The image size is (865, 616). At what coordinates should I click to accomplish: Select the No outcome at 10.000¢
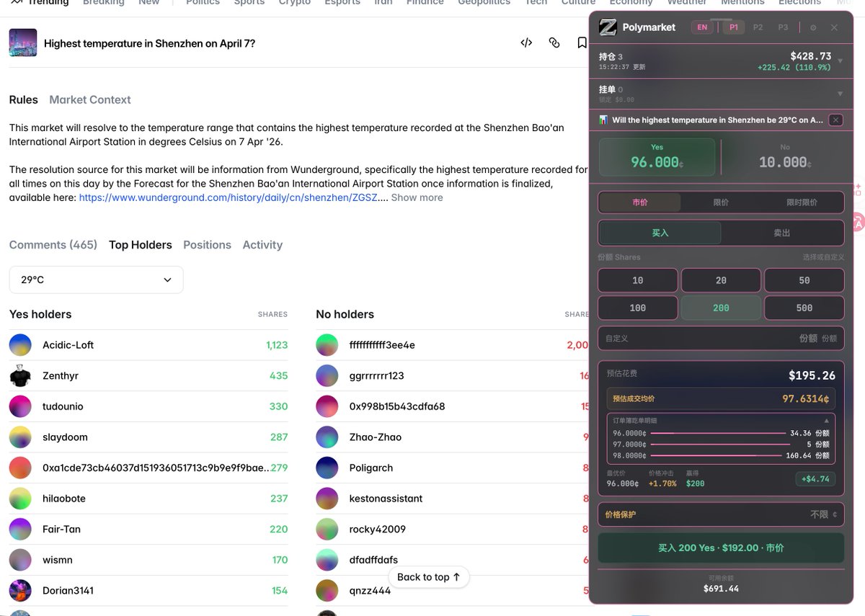pos(785,157)
